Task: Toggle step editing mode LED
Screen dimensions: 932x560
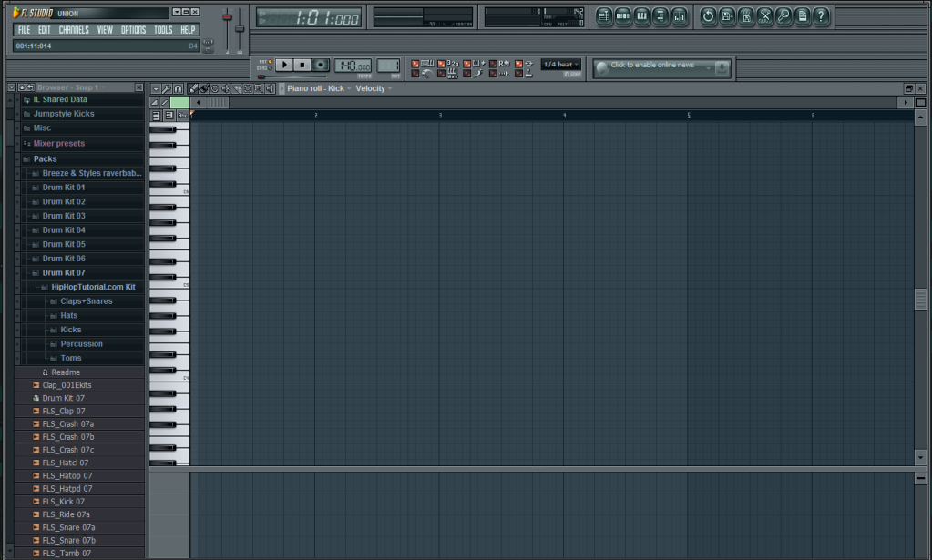Action: 466,74
